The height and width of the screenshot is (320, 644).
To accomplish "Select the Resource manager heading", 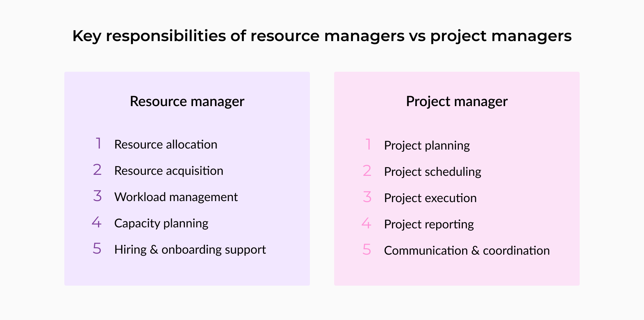I will point(187,101).
